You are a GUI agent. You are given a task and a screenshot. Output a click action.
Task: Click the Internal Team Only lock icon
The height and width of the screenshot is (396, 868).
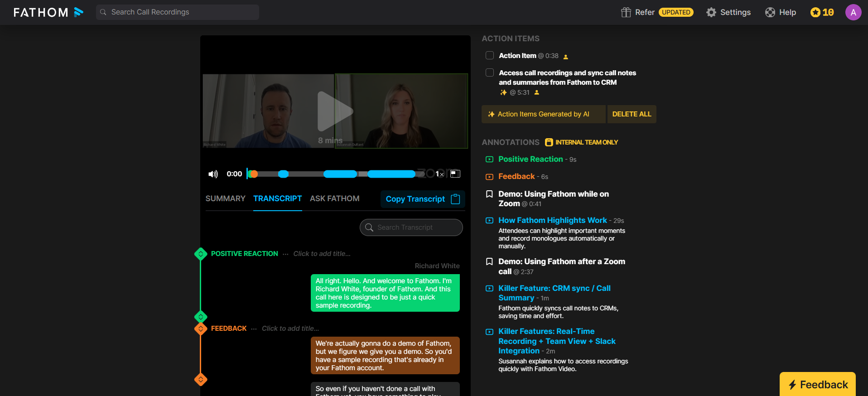(549, 142)
